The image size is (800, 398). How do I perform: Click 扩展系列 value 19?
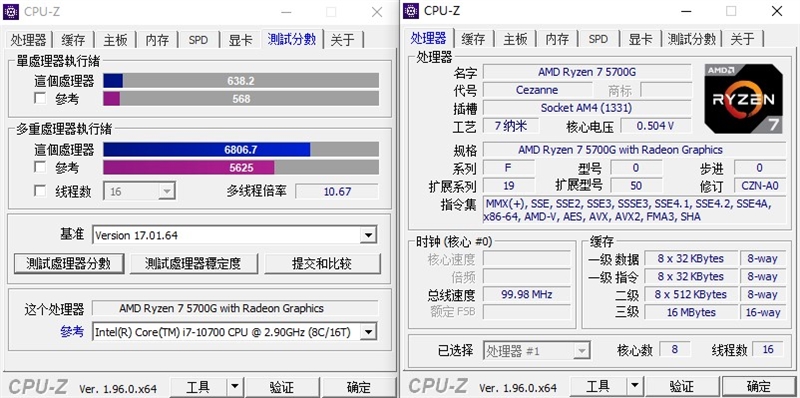pyautogui.click(x=509, y=186)
